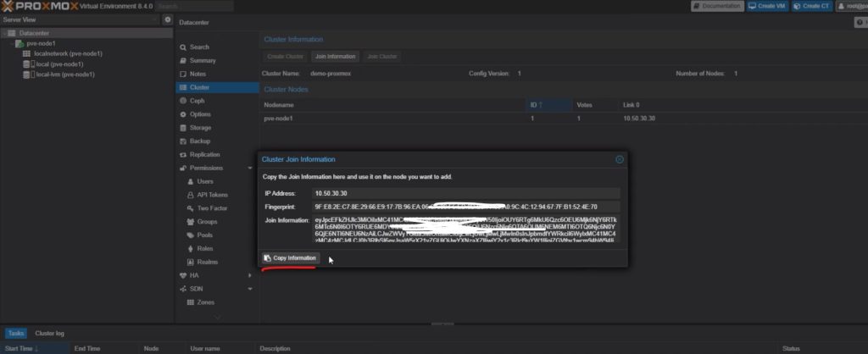868x354 pixels.
Task: Open the Help button at top right
Action: point(861,22)
